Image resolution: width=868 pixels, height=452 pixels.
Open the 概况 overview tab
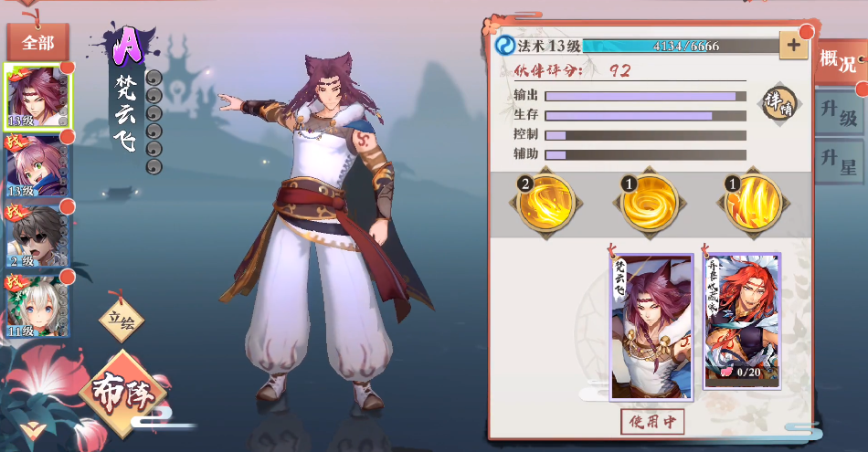840,61
